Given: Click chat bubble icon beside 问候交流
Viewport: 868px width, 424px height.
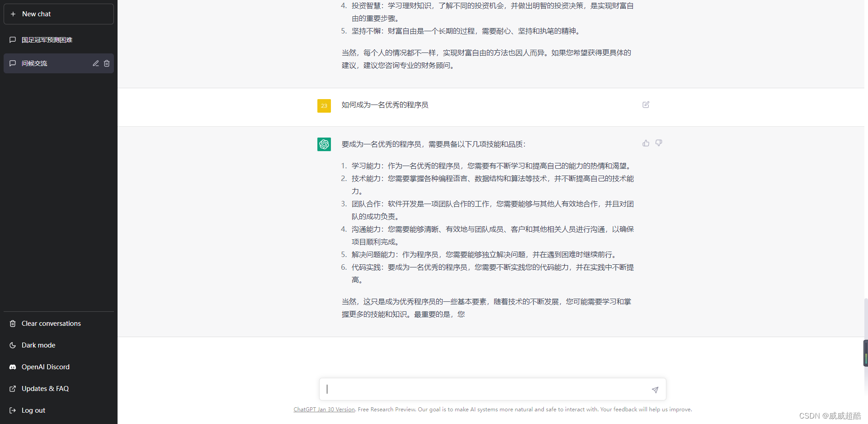Looking at the screenshot, I should (13, 63).
